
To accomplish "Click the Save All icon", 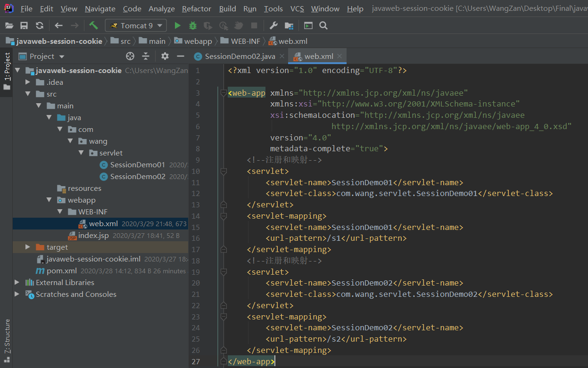I will (x=24, y=25).
